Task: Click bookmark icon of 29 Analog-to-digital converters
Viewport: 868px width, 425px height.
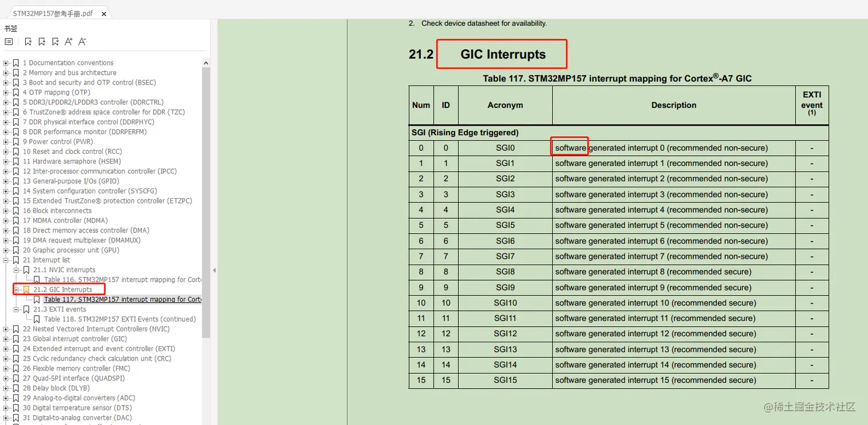Action: pos(16,398)
